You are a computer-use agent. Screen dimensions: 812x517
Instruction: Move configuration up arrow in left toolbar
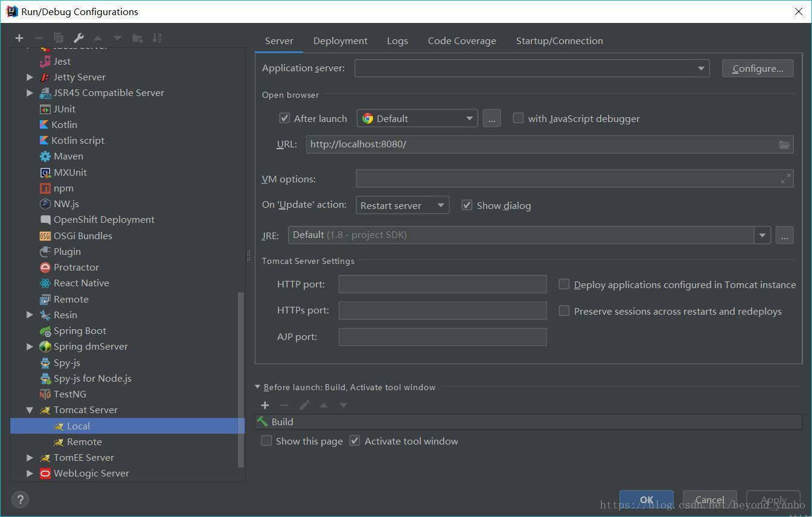coord(98,38)
